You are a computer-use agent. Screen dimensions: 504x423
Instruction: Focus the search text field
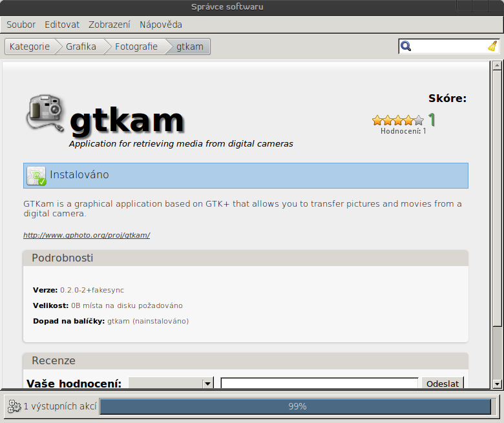449,46
